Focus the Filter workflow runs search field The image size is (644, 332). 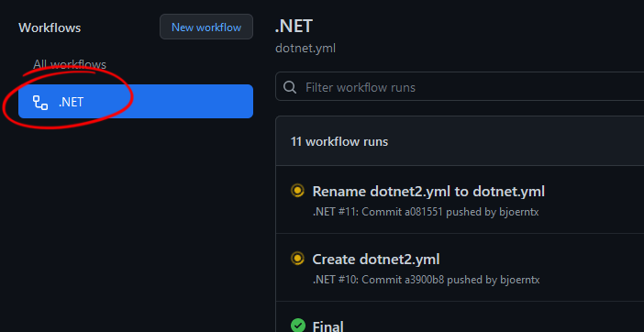point(460,87)
